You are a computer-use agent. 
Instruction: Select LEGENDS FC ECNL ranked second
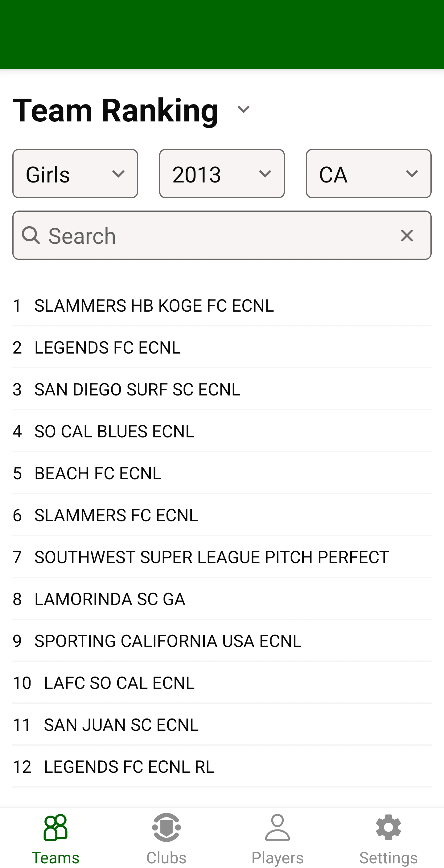pyautogui.click(x=108, y=347)
